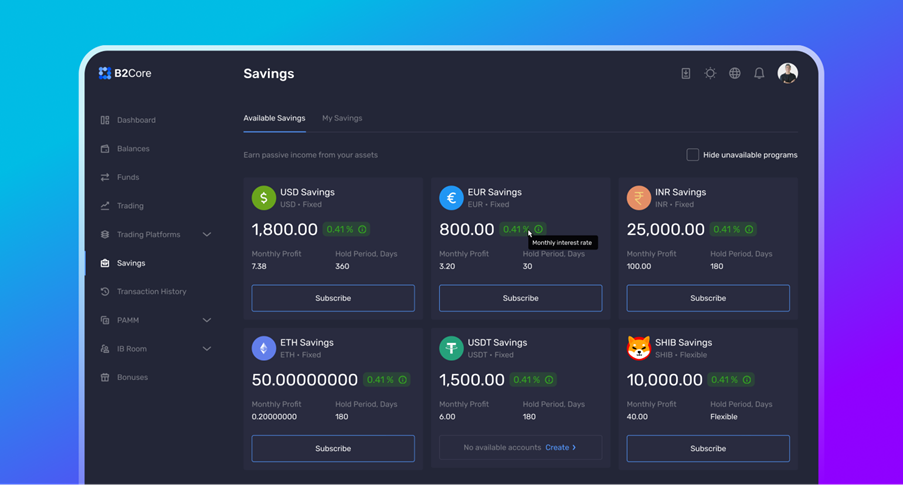This screenshot has height=485, width=903.
Task: Click the notification bell icon
Action: [x=759, y=73]
